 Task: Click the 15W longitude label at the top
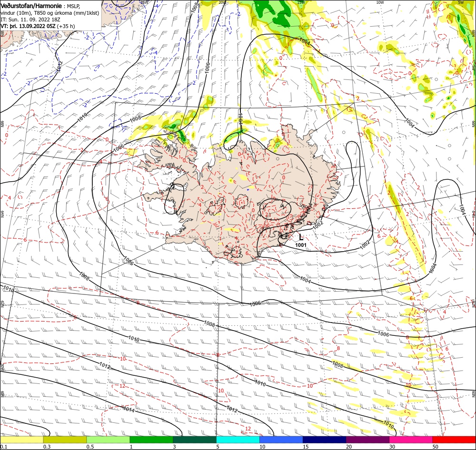(x=301, y=2)
